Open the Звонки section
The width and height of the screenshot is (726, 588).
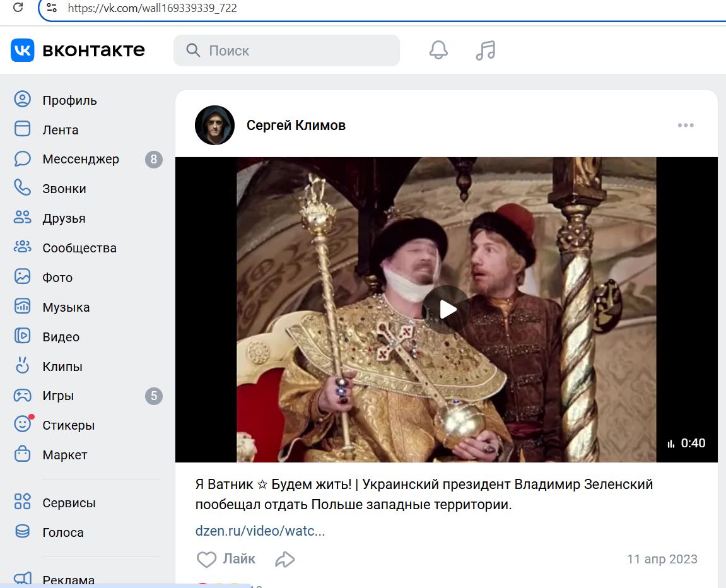point(65,189)
